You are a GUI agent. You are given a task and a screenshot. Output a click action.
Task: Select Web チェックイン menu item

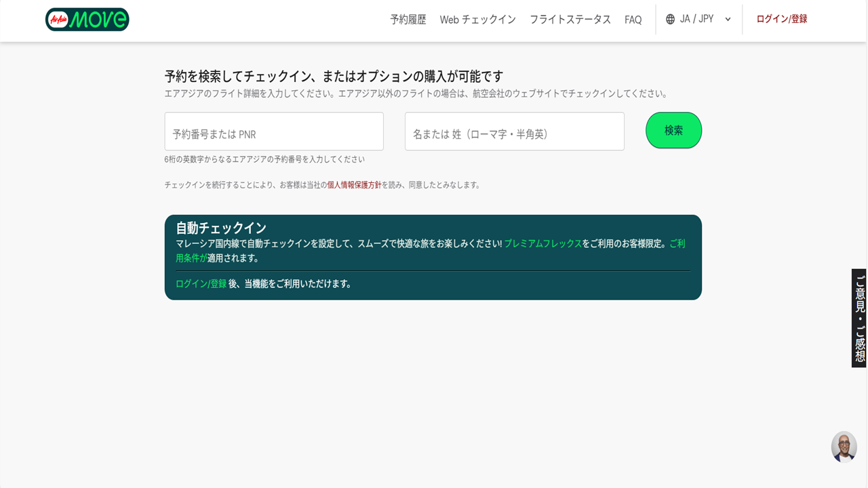tap(477, 20)
